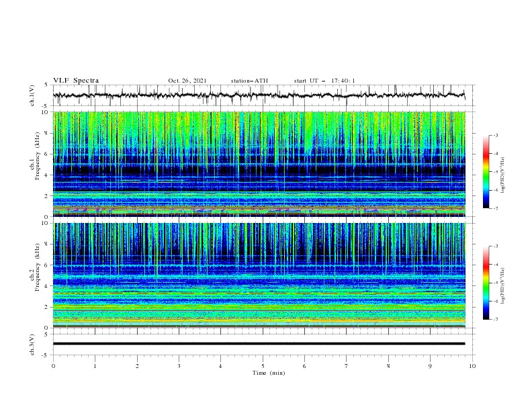Click the "station=ATH" label

[249, 81]
